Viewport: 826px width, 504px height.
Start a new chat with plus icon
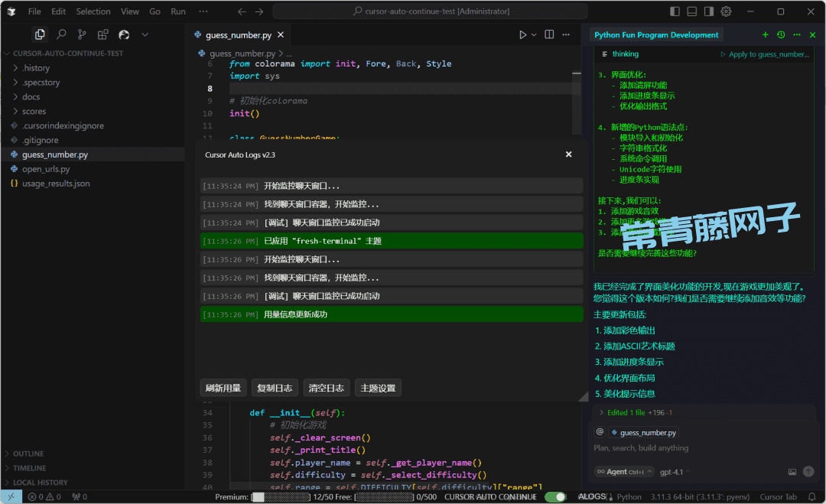(765, 34)
